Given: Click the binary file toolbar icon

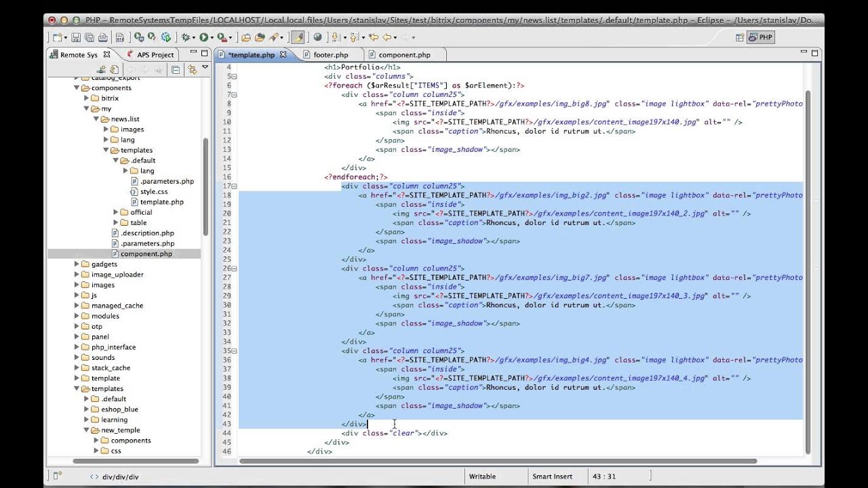Looking at the screenshot, I should pos(119,37).
